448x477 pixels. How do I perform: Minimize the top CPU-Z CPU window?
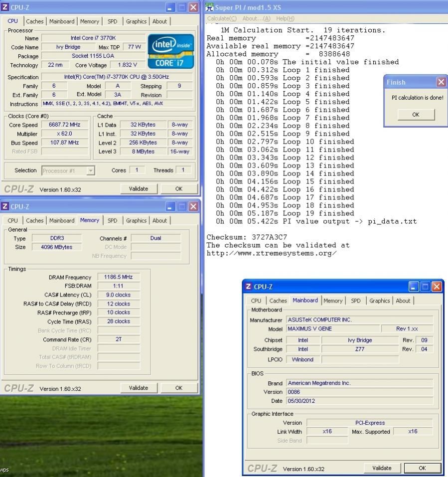coord(170,7)
